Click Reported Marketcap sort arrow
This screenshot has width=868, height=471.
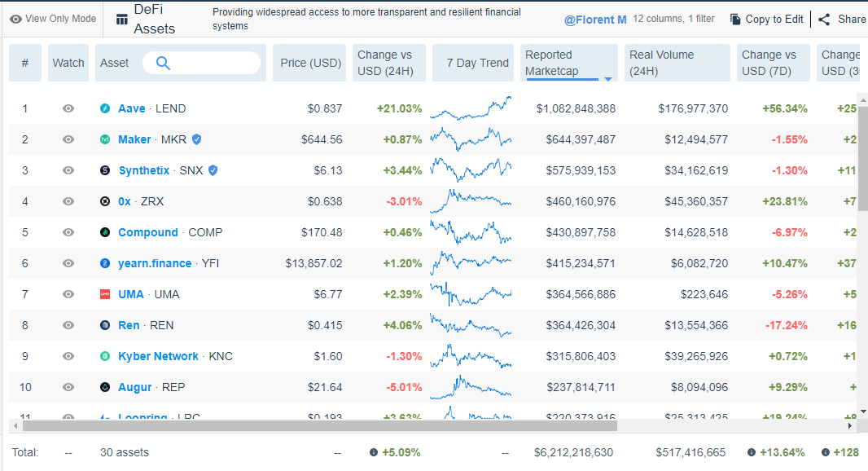(x=607, y=79)
